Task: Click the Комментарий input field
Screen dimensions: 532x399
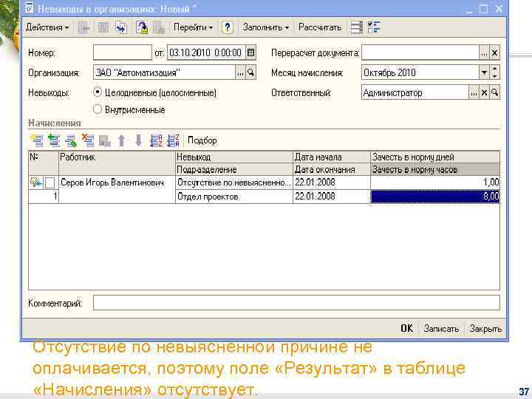Action: (296, 303)
